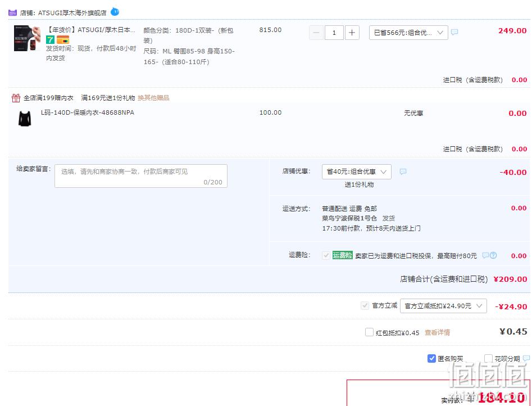This screenshot has width=532, height=406.
Task: Open the ATSUGI product thumbnail image
Action: tap(27, 38)
